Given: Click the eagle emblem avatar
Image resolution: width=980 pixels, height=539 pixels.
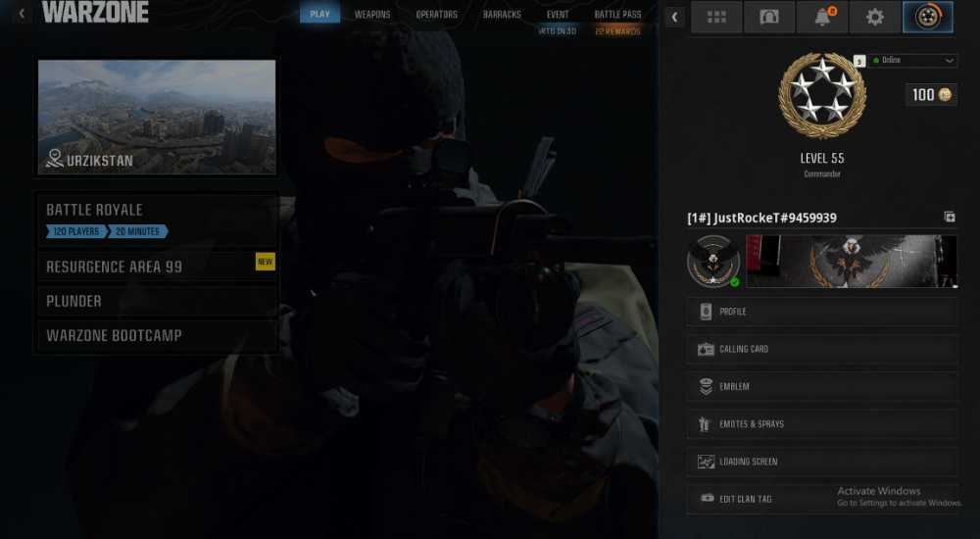Looking at the screenshot, I should [713, 262].
